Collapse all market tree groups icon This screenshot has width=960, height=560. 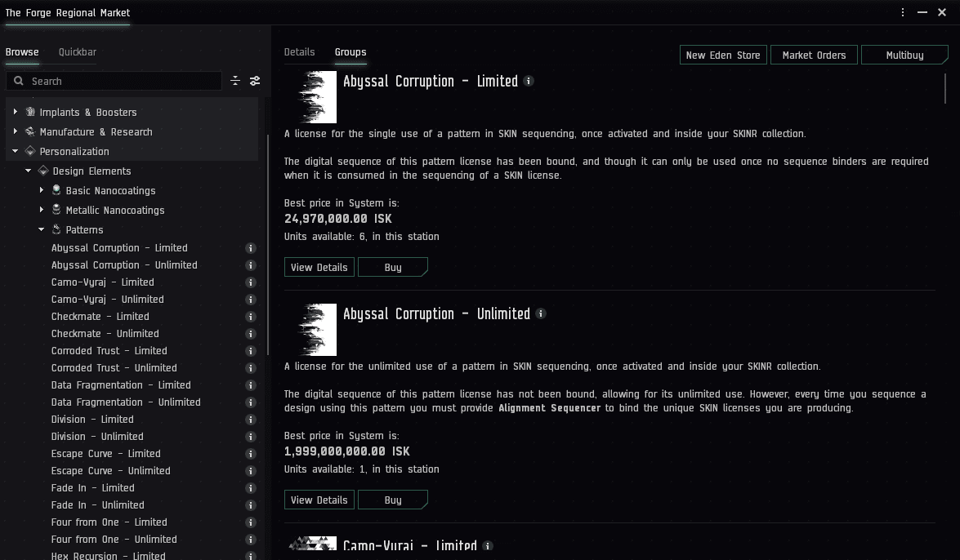click(x=235, y=81)
